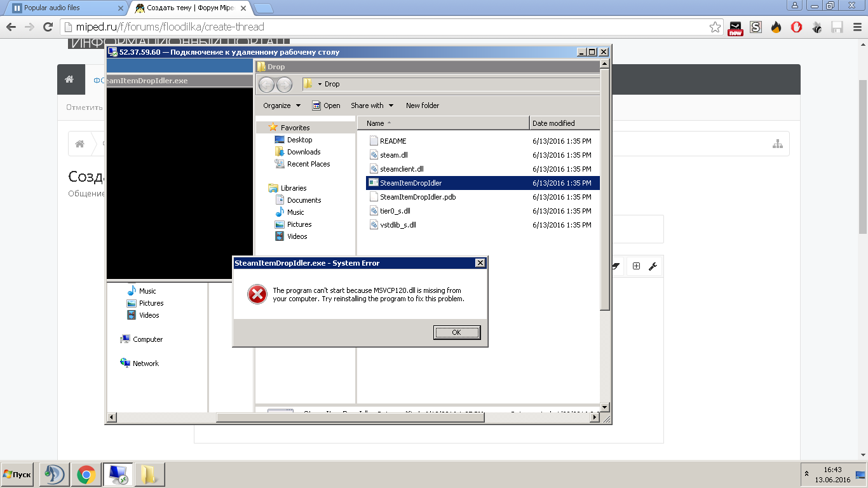Click Explorer back navigation button

tap(266, 84)
